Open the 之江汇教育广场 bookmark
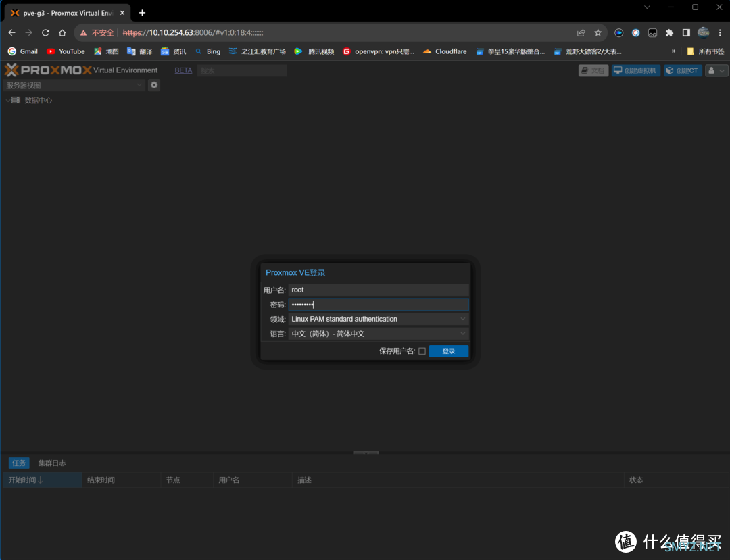 click(258, 51)
